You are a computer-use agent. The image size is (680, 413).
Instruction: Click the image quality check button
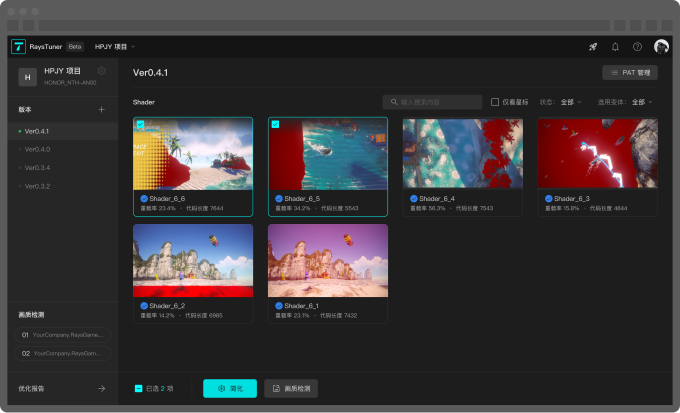coord(291,388)
